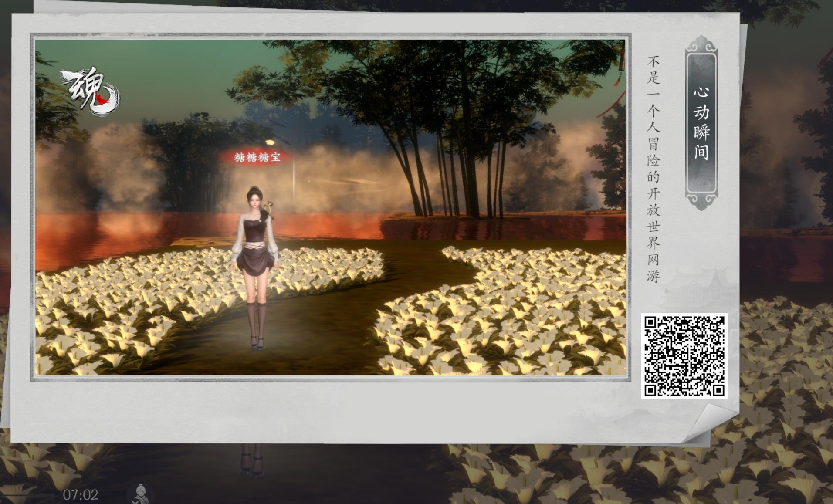Click the 07:02 time display

[x=81, y=495]
